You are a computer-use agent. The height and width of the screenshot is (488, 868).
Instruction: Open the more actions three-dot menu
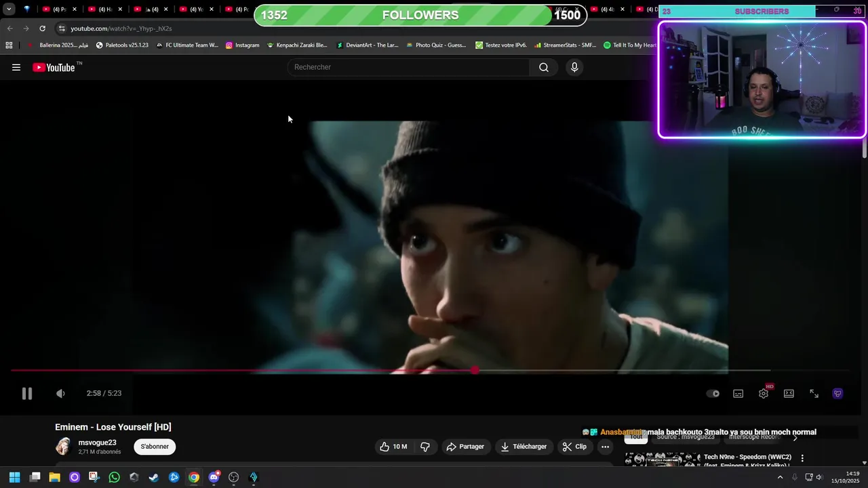[x=605, y=447]
